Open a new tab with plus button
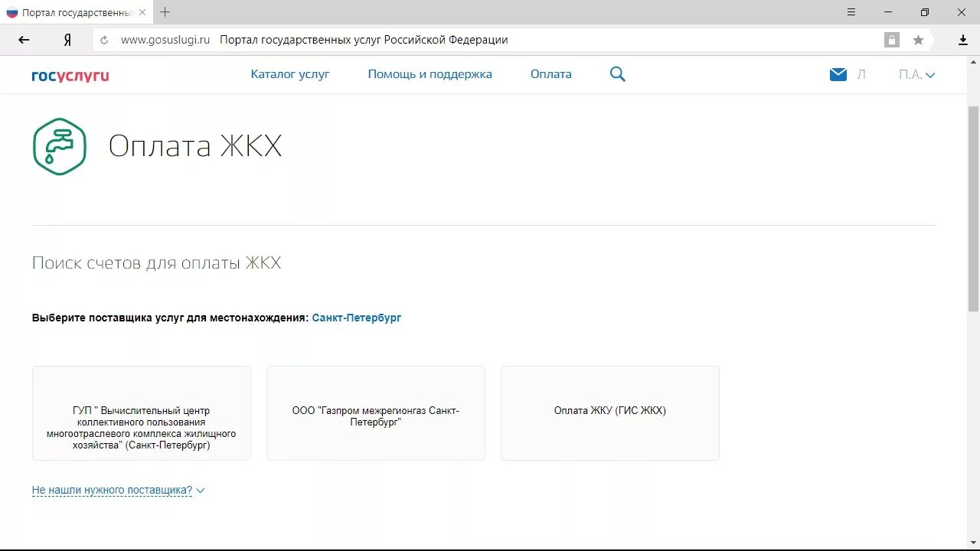The image size is (980, 551). tap(165, 12)
